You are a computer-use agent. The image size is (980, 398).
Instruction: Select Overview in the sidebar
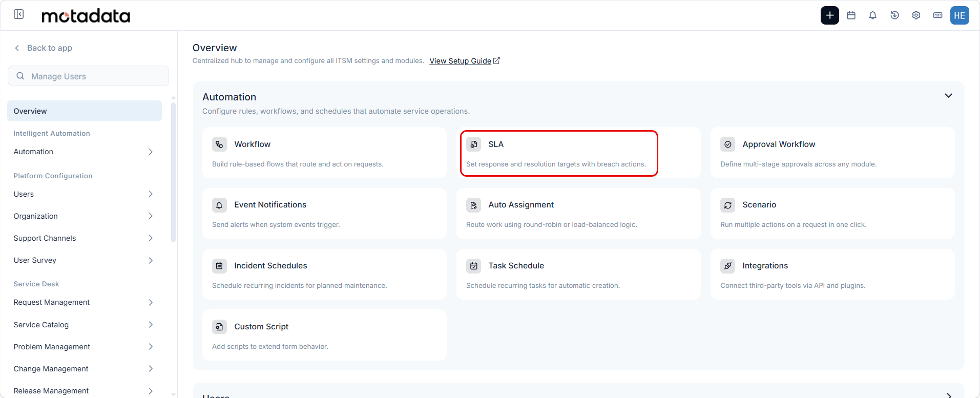click(85, 111)
